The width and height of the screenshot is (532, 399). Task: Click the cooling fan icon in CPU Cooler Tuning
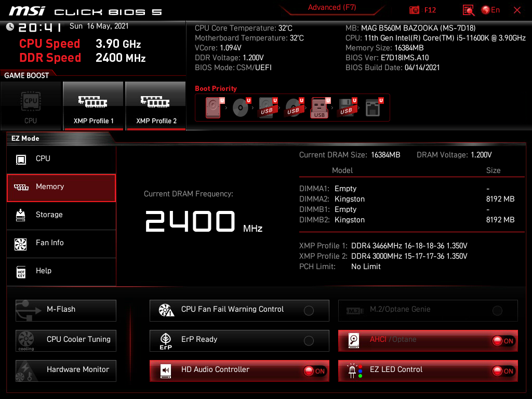[x=26, y=341]
